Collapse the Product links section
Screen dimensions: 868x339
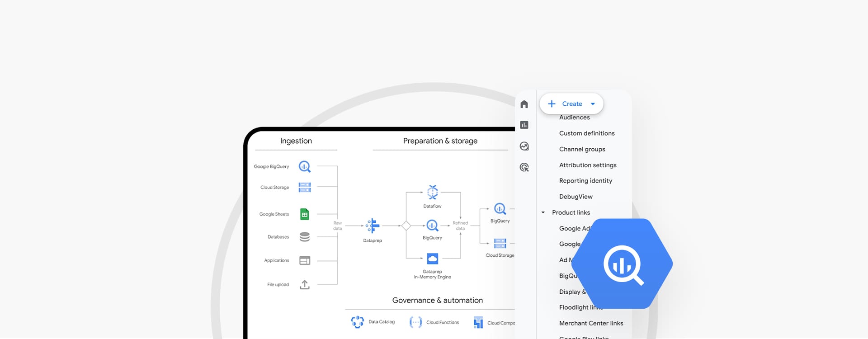click(x=543, y=212)
